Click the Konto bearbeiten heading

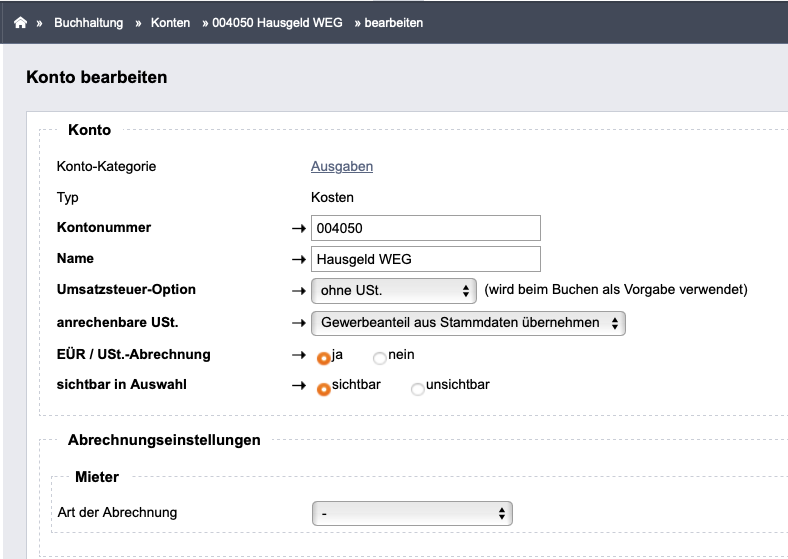pyautogui.click(x=96, y=77)
